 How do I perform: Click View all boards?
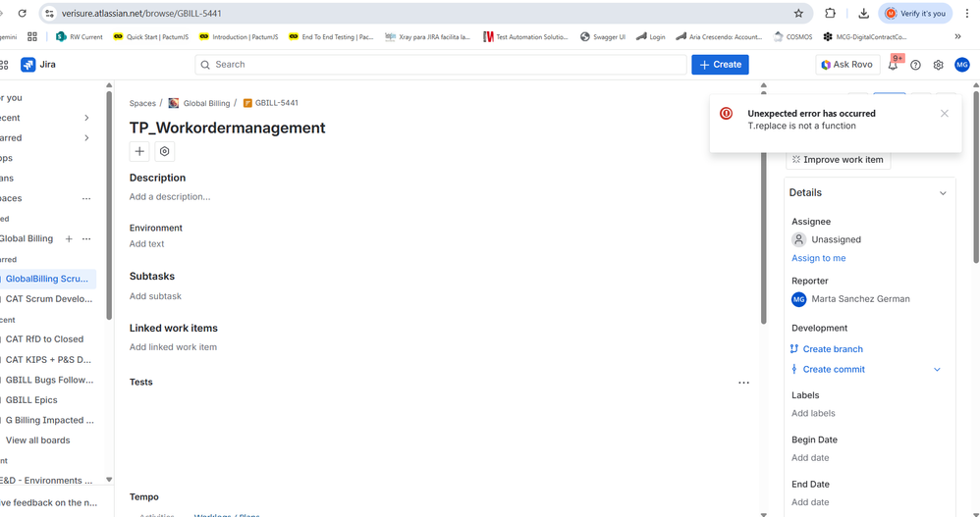click(37, 440)
